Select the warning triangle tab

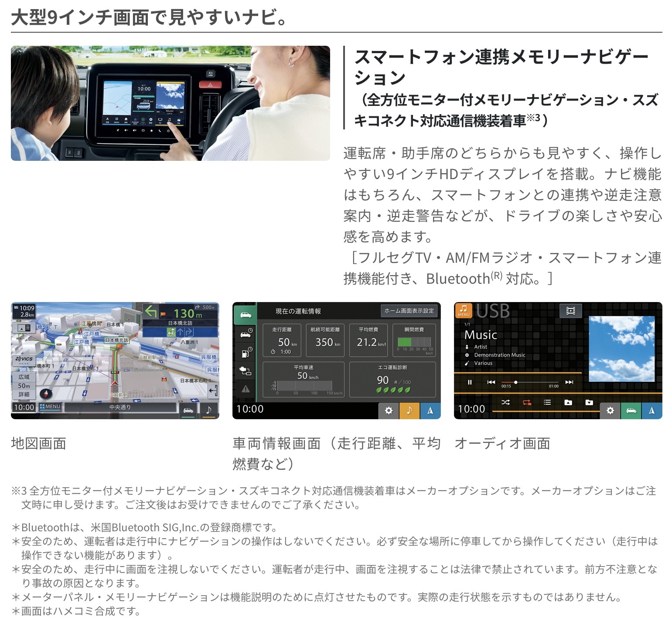pyautogui.click(x=246, y=389)
